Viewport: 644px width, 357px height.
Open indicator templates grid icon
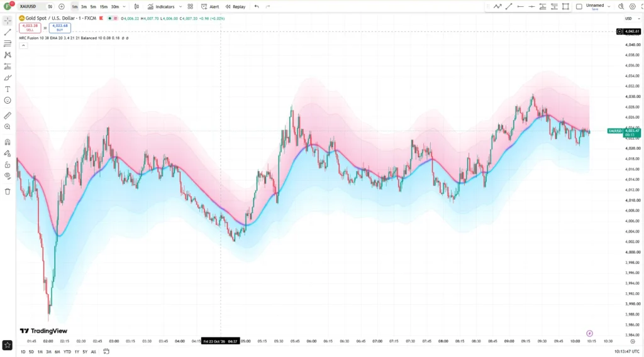190,6
